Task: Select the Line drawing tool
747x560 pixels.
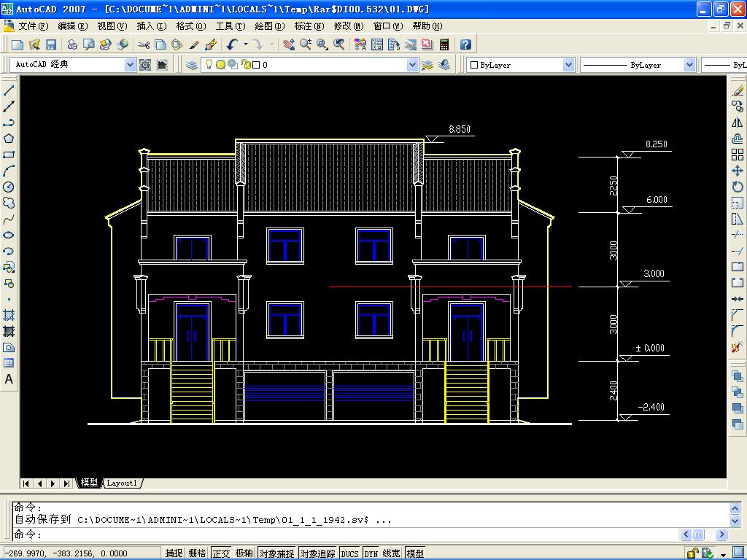Action: coord(9,90)
